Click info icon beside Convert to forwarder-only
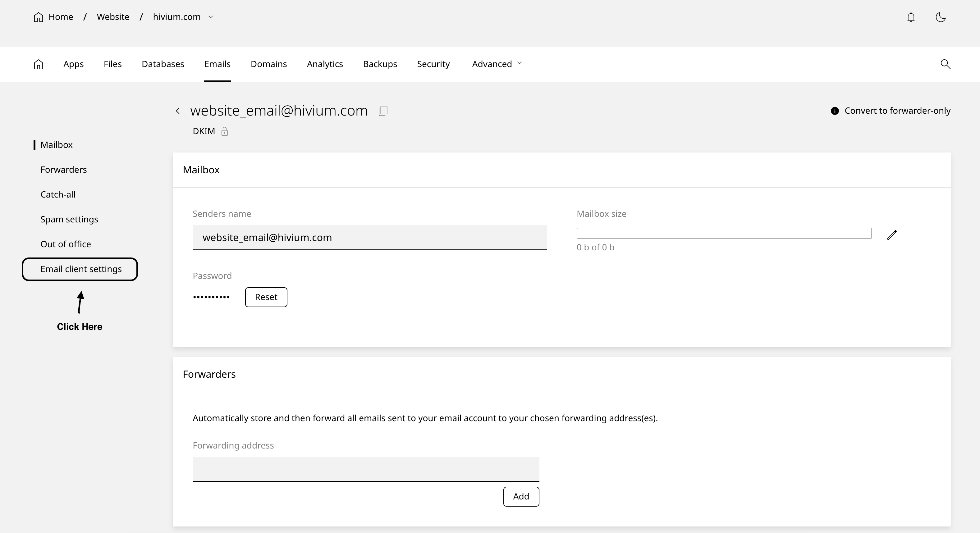The height and width of the screenshot is (533, 980). (835, 111)
